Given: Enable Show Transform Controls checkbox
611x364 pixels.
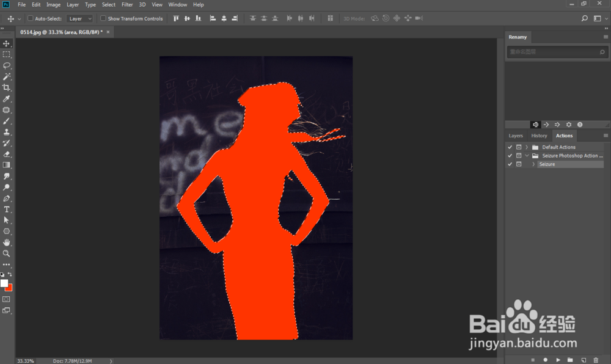Looking at the screenshot, I should click(x=103, y=18).
